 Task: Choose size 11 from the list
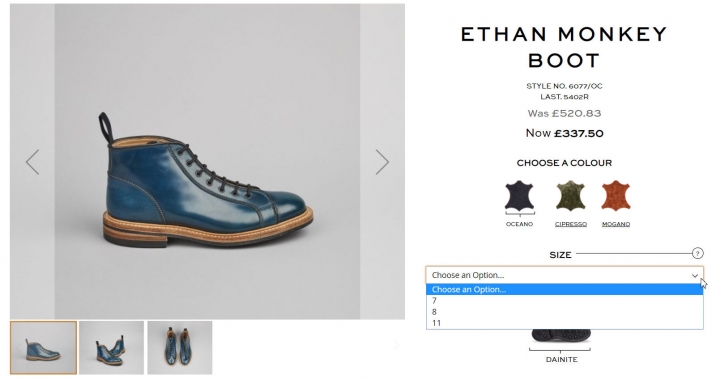pyautogui.click(x=565, y=323)
